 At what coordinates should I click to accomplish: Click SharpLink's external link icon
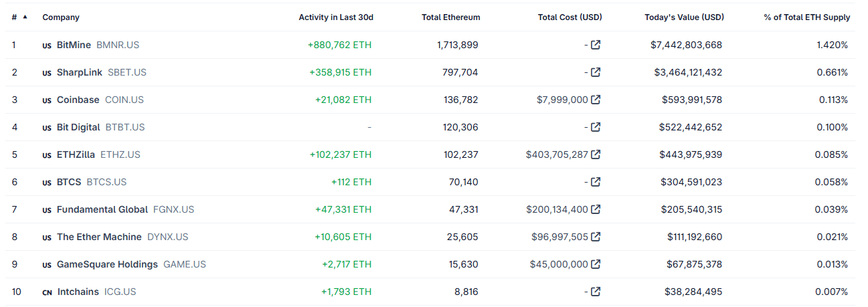596,72
